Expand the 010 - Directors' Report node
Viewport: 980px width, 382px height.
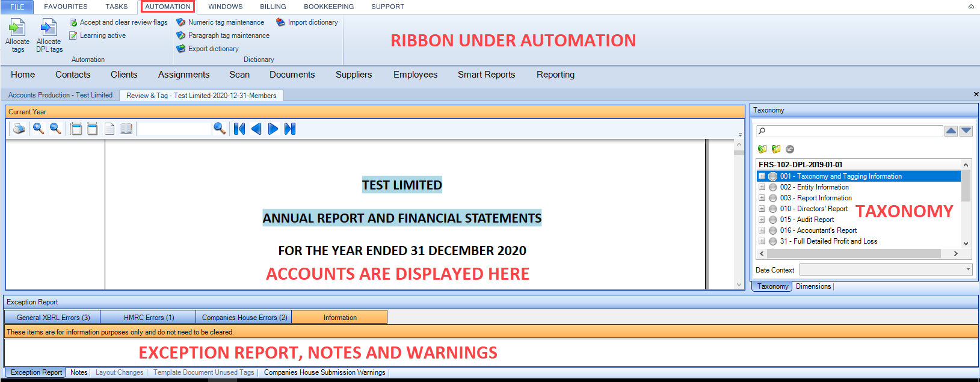tap(762, 209)
